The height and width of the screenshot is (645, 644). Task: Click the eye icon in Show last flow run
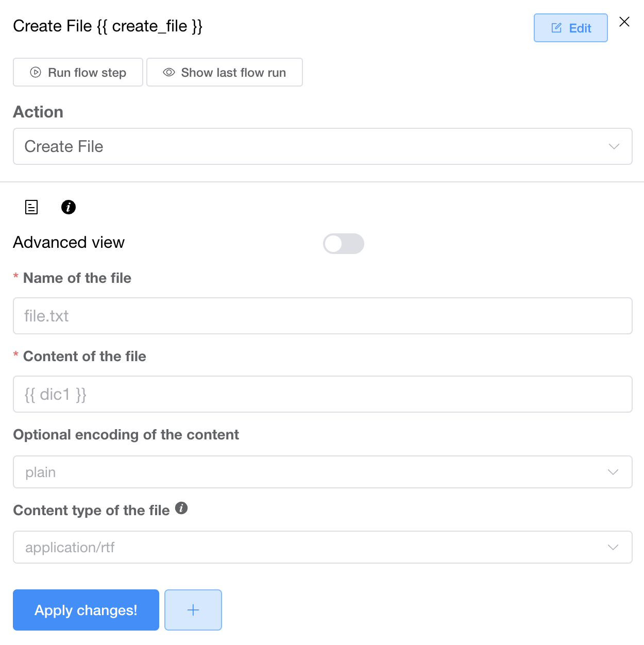pyautogui.click(x=169, y=72)
